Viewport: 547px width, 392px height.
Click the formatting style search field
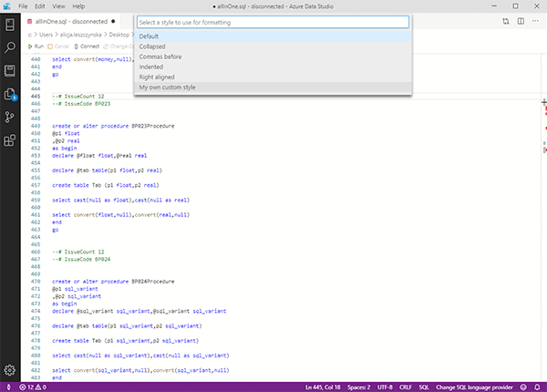pyautogui.click(x=273, y=22)
